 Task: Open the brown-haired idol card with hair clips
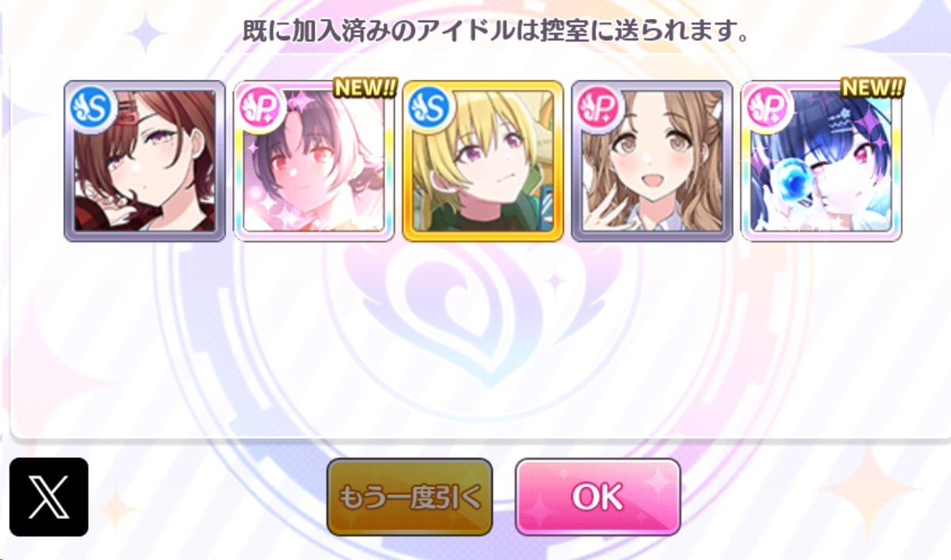pyautogui.click(x=144, y=161)
